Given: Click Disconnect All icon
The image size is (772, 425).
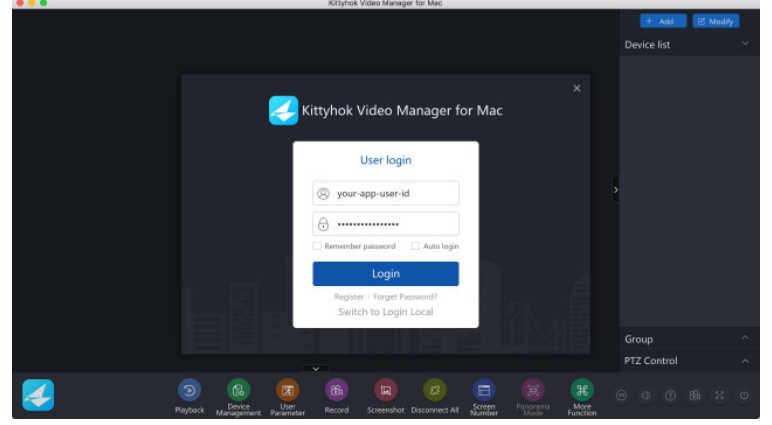Looking at the screenshot, I should tap(435, 391).
